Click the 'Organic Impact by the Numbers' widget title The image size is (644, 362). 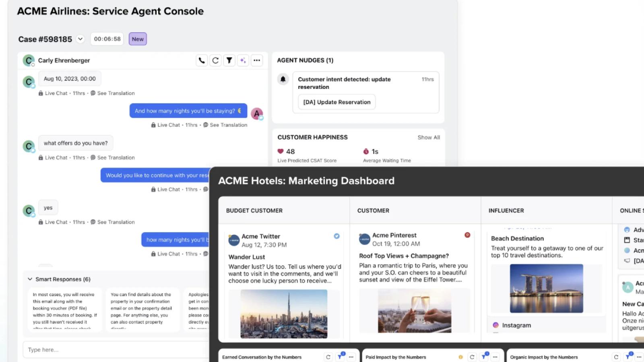pos(544,357)
